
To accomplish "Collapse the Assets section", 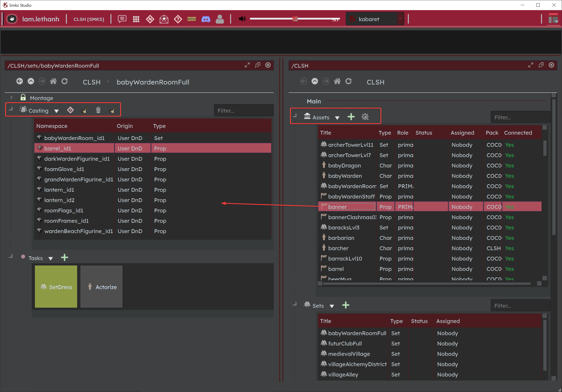I will coord(295,116).
